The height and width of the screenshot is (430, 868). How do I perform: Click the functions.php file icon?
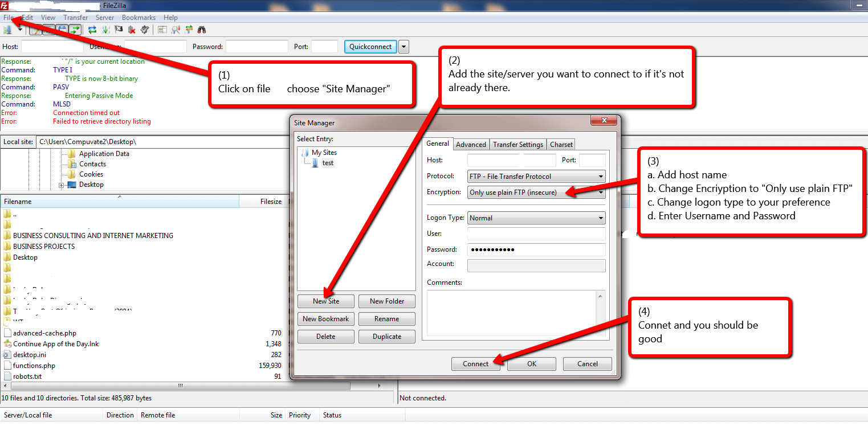point(7,365)
